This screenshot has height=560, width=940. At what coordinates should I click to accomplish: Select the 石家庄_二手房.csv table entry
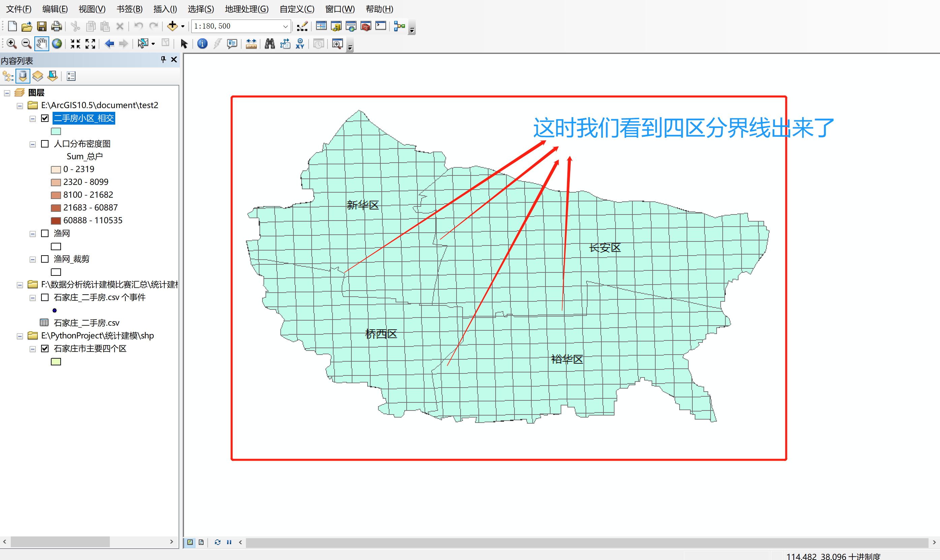pos(87,323)
